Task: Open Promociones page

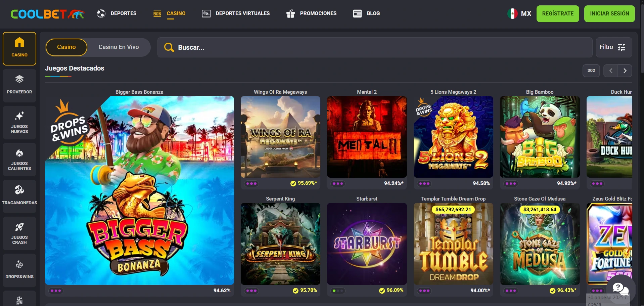Action: 311,13
